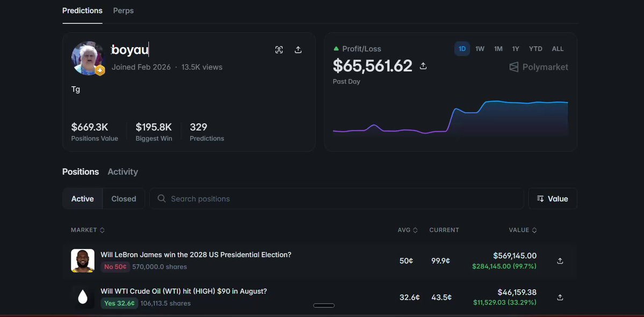Sort positions by MARKET column
This screenshot has height=317, width=644.
point(88,230)
